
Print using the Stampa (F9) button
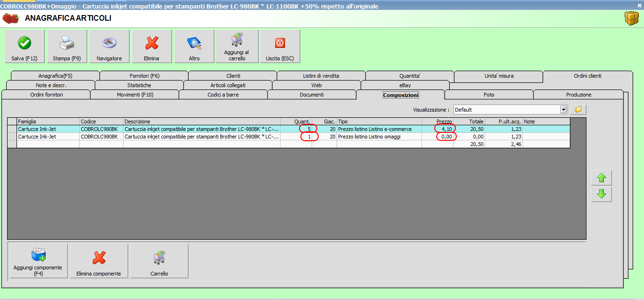[67, 46]
